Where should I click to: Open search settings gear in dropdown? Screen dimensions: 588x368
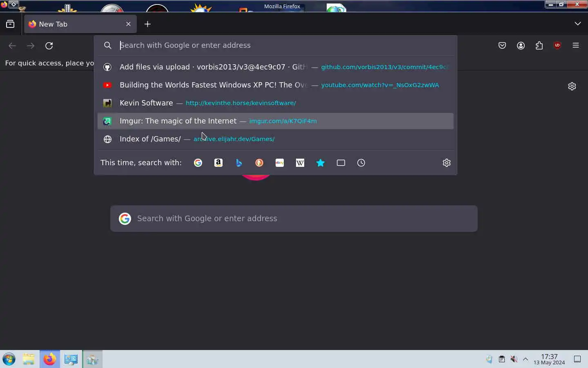[447, 163]
